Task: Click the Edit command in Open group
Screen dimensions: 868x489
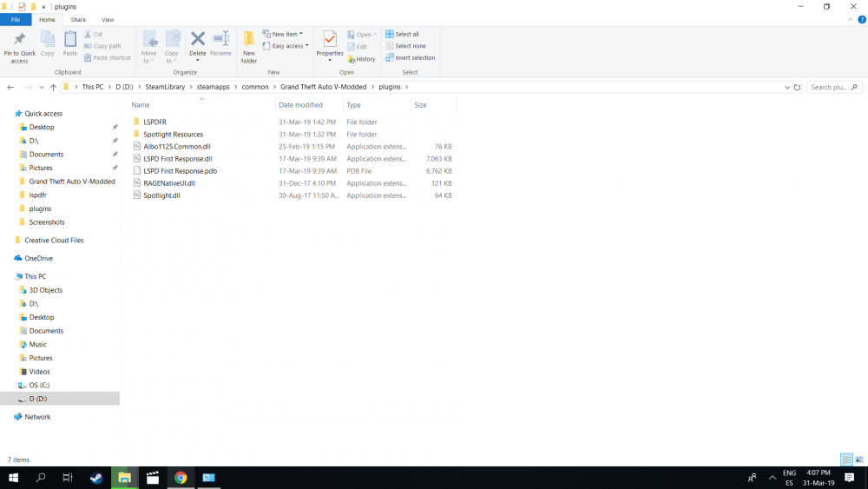Action: coord(357,47)
